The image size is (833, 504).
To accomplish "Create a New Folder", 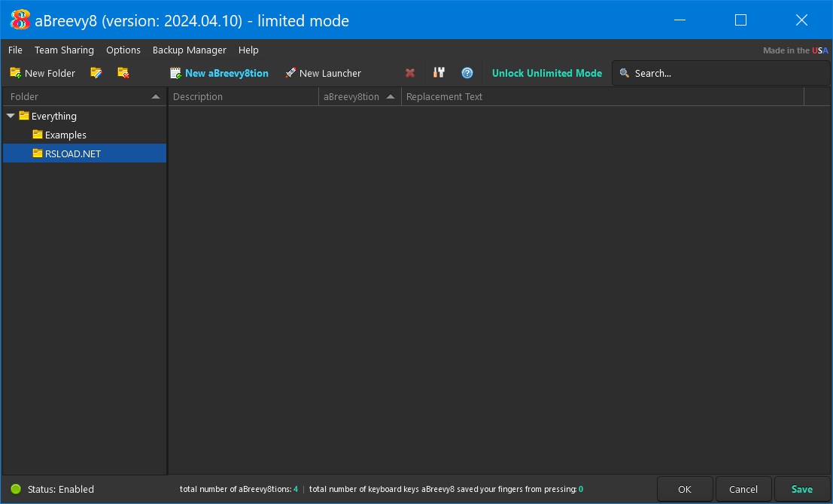I will coord(42,73).
